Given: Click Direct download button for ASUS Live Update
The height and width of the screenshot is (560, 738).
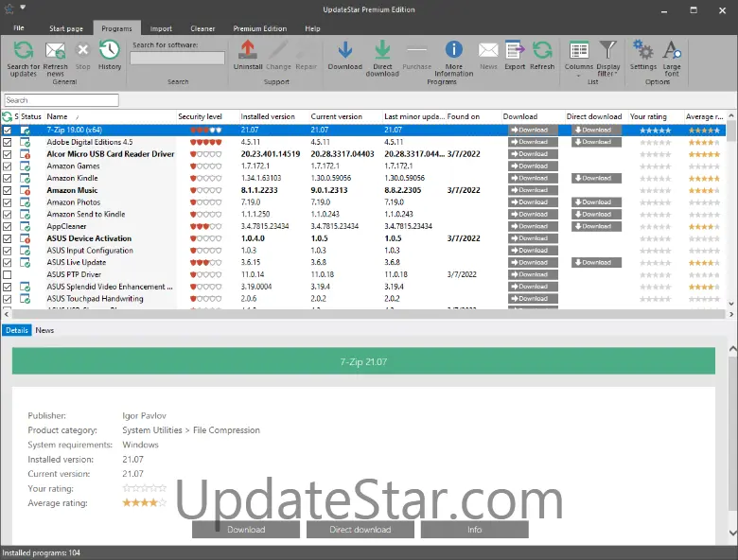Looking at the screenshot, I should tap(596, 263).
